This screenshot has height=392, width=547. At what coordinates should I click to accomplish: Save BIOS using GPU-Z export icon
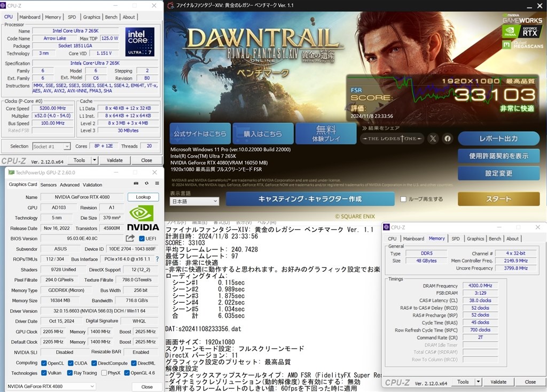pos(130,238)
